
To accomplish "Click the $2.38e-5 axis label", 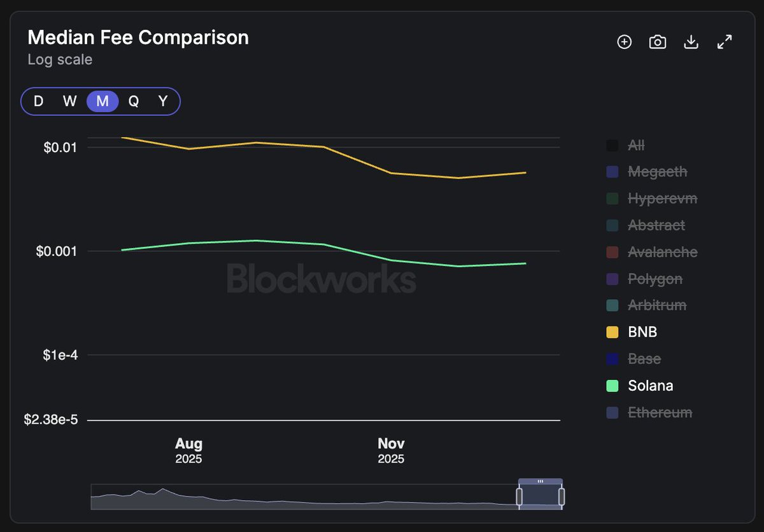I will tap(50, 420).
